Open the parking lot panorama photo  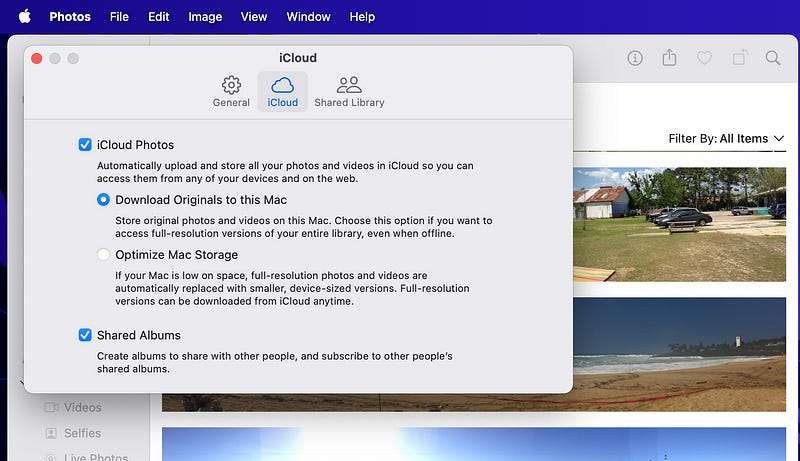coord(680,224)
